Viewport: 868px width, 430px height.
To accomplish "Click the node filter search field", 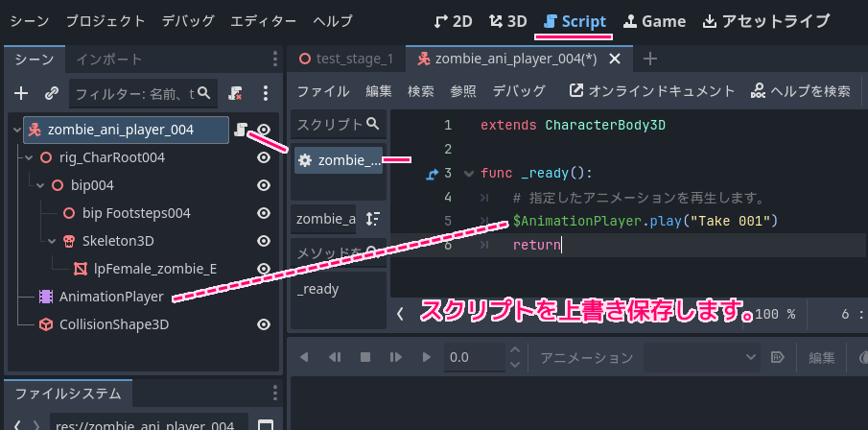I will click(x=134, y=93).
